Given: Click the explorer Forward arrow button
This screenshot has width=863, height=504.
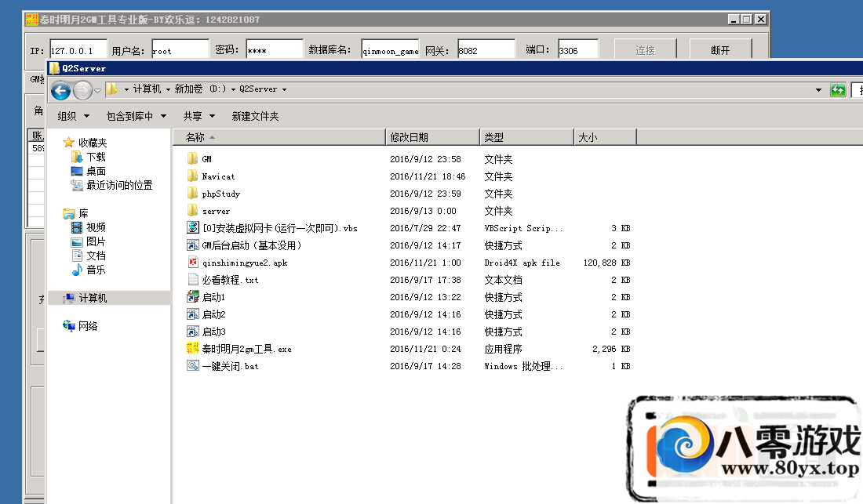Looking at the screenshot, I should point(82,90).
